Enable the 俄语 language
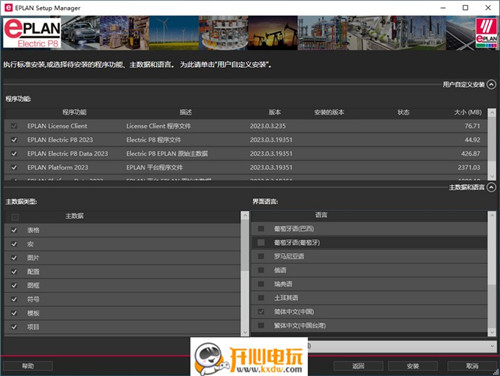Screen dimensions: 500x376 coord(261,270)
